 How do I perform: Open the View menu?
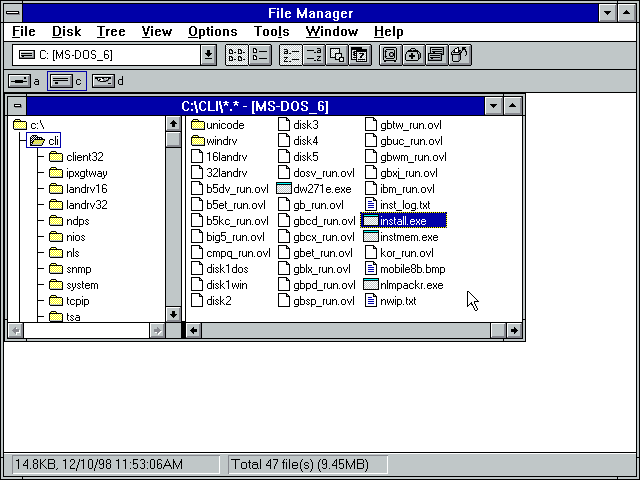(156, 31)
